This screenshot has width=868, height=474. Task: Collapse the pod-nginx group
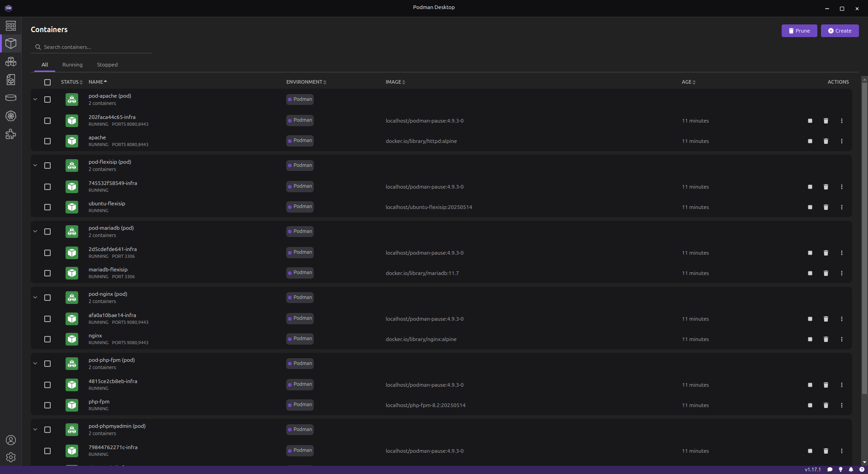click(x=35, y=298)
